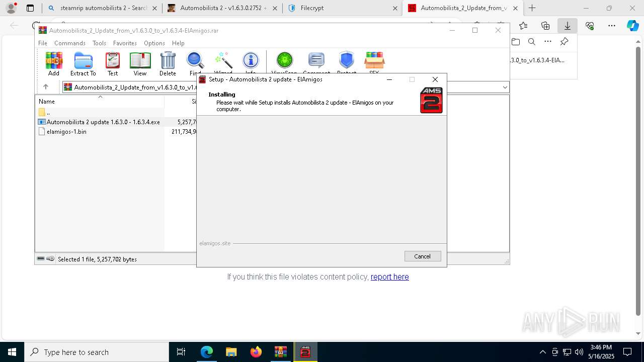Viewport: 644px width, 362px height.
Task: Click the volume speaker tray icon
Action: point(579,352)
